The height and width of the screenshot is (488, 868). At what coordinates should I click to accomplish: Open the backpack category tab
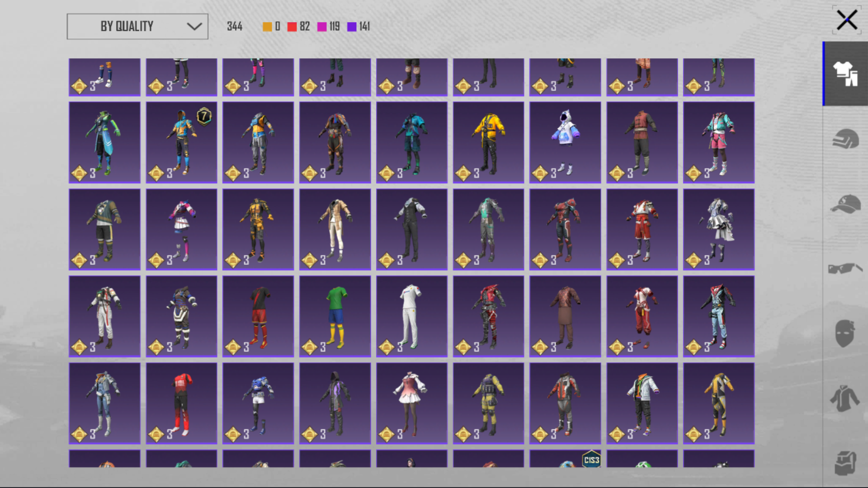point(845,463)
